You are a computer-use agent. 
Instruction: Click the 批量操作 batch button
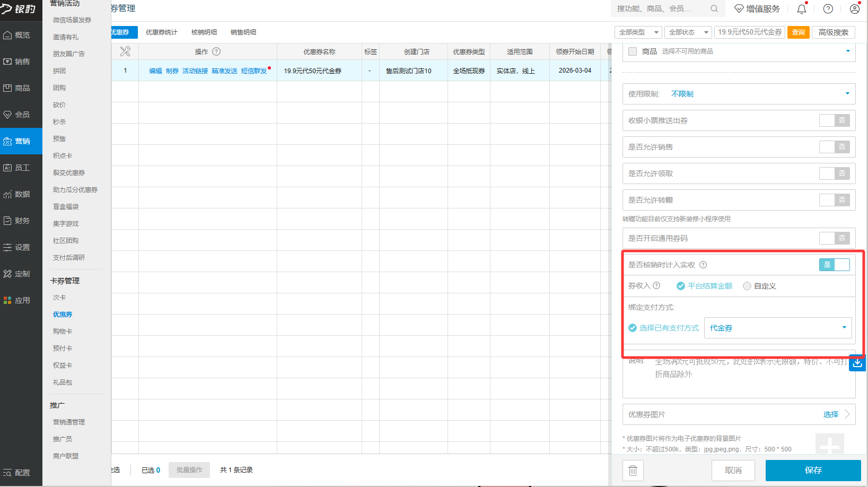[x=189, y=470]
